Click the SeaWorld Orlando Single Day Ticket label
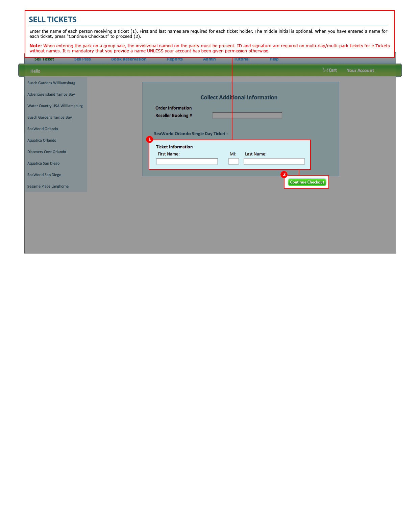 pyautogui.click(x=191, y=134)
